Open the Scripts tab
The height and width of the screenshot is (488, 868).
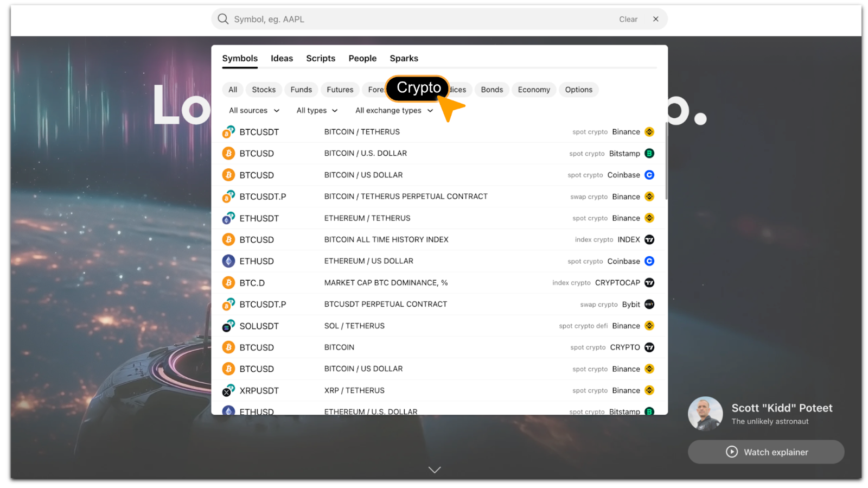tap(321, 59)
